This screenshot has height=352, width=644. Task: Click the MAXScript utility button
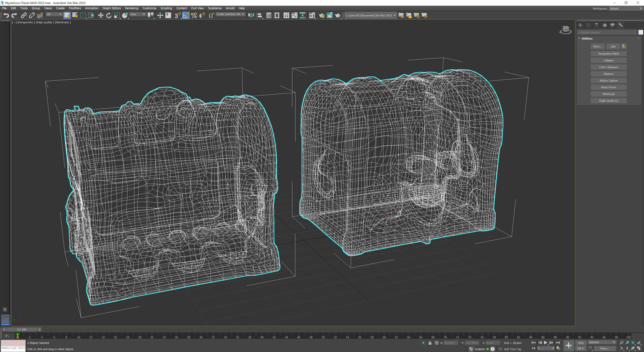[608, 94]
